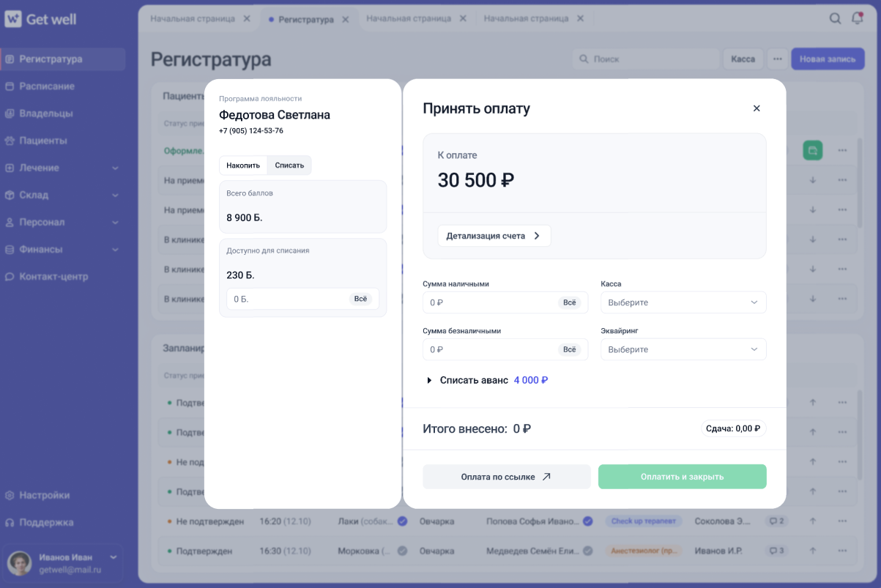Click Всё next to Сумма наличными
Image resolution: width=881 pixels, height=588 pixels.
coord(569,302)
